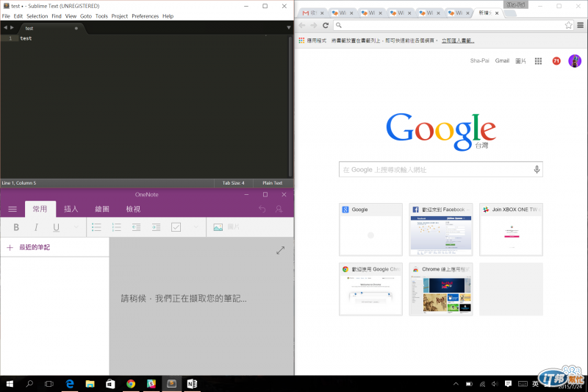Change Tab Size: 4 setting in status bar
This screenshot has width=588, height=392.
click(x=233, y=183)
